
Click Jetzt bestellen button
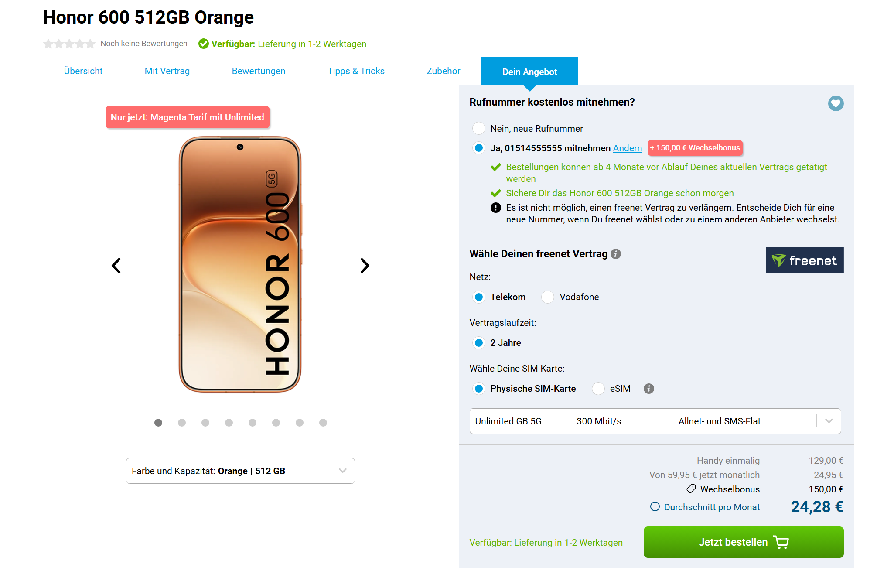point(744,542)
